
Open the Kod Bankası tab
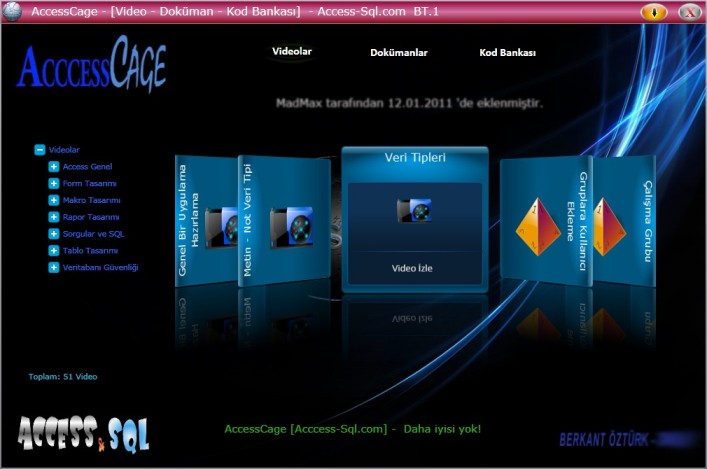pos(507,53)
